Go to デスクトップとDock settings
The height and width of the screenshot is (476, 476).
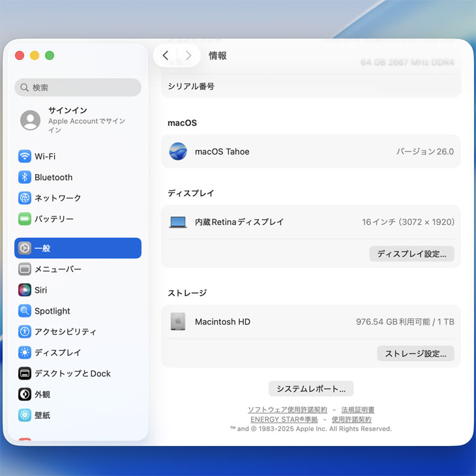(72, 374)
